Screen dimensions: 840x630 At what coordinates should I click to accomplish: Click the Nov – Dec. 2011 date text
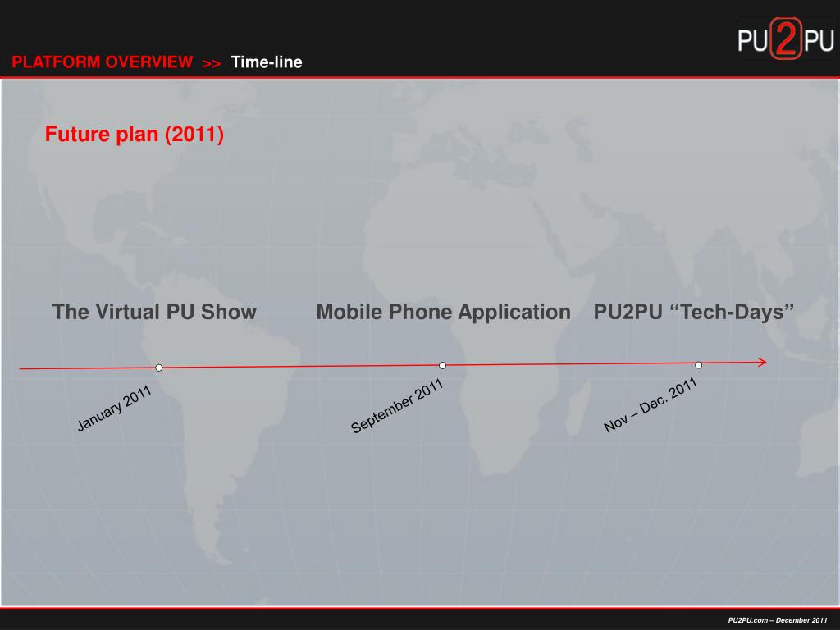point(651,404)
